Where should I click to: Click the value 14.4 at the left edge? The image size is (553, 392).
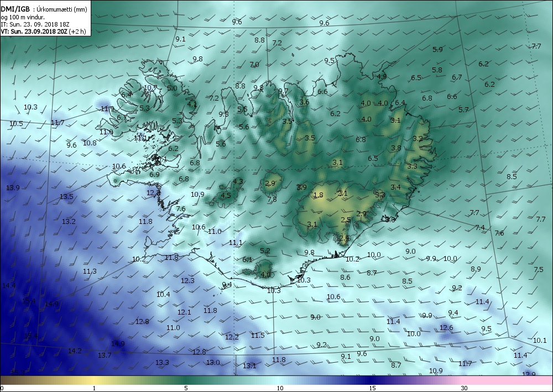tap(9, 285)
